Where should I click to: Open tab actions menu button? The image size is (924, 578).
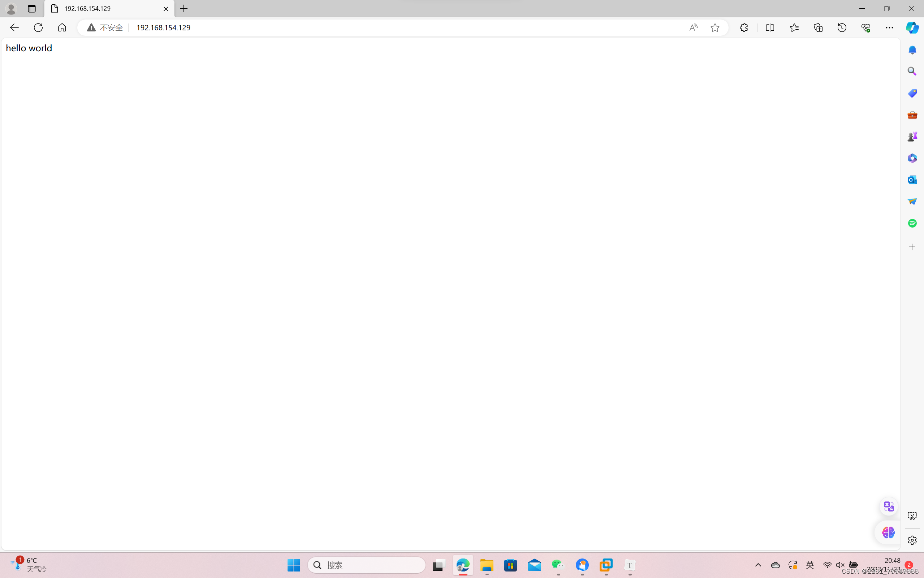32,8
